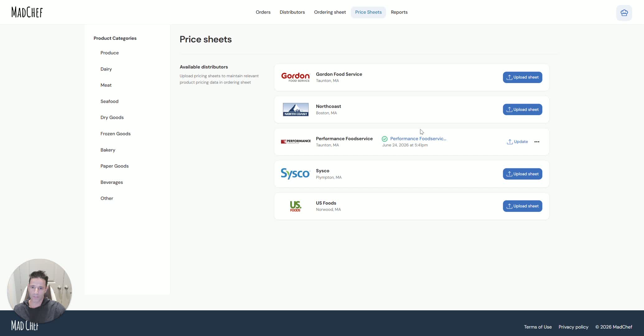The height and width of the screenshot is (336, 644).
Task: Click the Plympton, MA location text
Action: click(329, 177)
